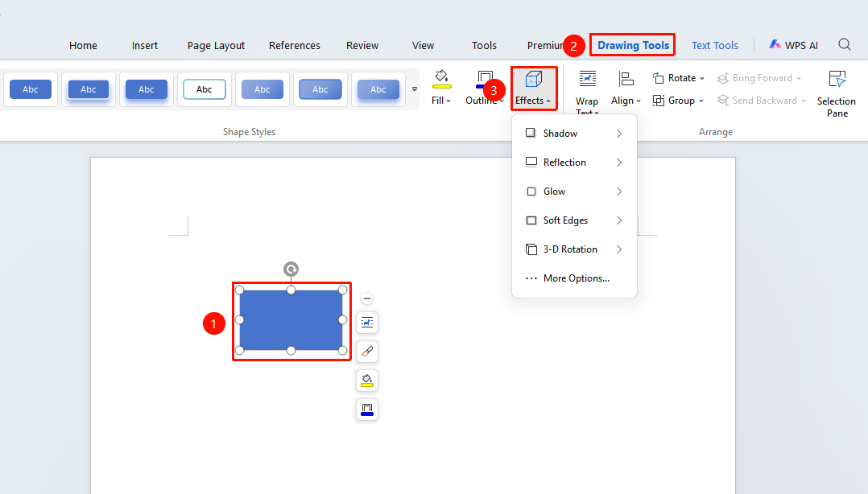Open the 3-D Rotation submenu
The height and width of the screenshot is (494, 868).
pyautogui.click(x=574, y=249)
